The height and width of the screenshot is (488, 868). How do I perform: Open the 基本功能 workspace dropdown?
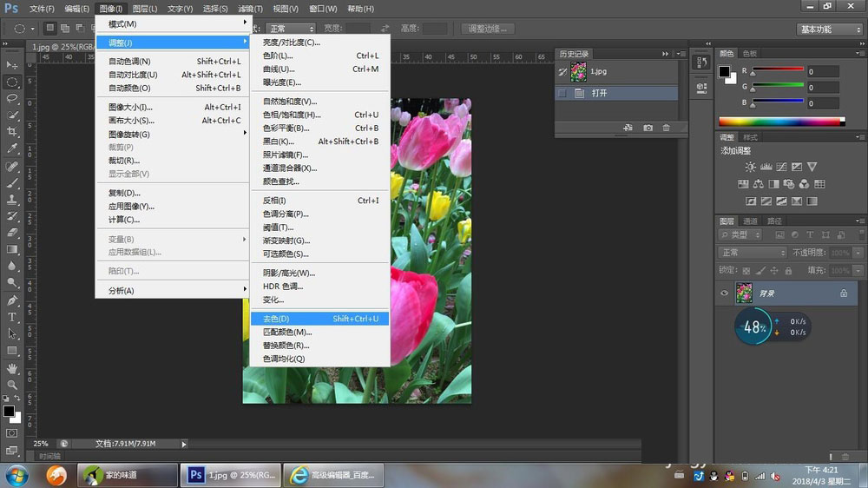[829, 29]
